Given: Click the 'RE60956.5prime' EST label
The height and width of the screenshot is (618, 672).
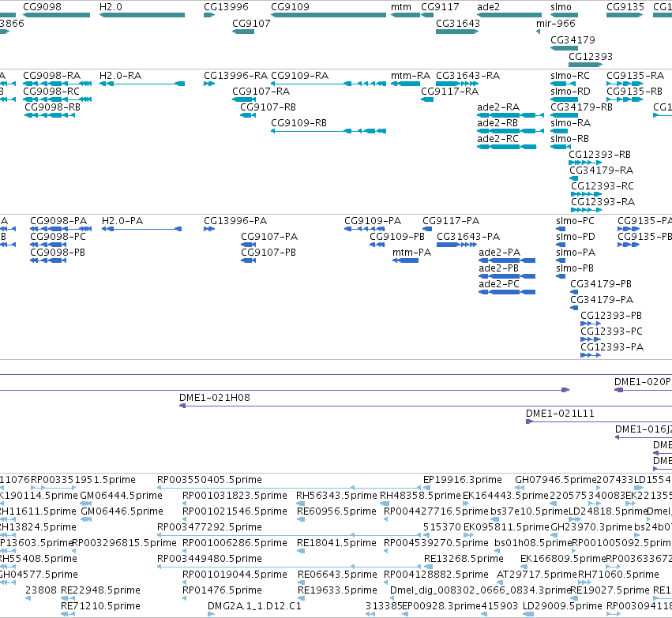Looking at the screenshot, I should tap(336, 511).
